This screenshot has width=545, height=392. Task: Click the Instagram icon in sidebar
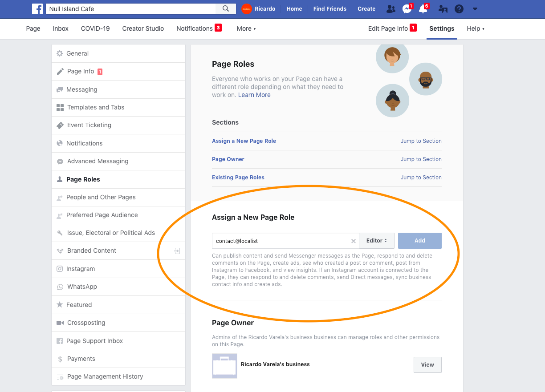click(60, 269)
